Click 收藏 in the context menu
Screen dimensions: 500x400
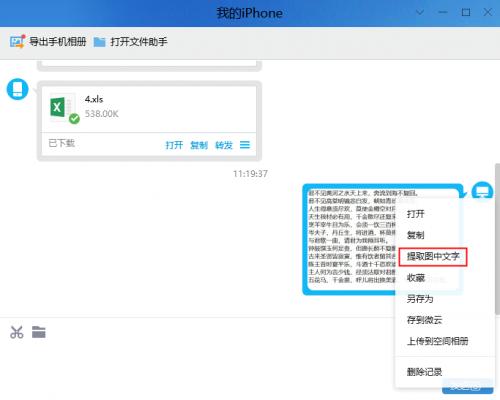click(416, 277)
